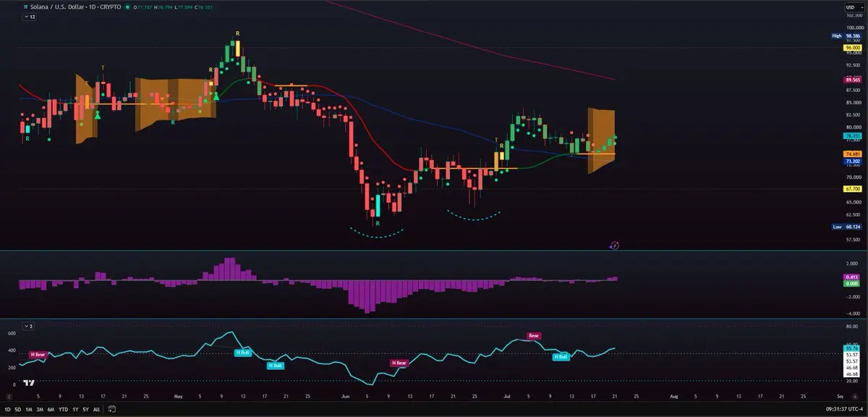
Task: Click the Jul label on time axis
Action: coord(506,397)
